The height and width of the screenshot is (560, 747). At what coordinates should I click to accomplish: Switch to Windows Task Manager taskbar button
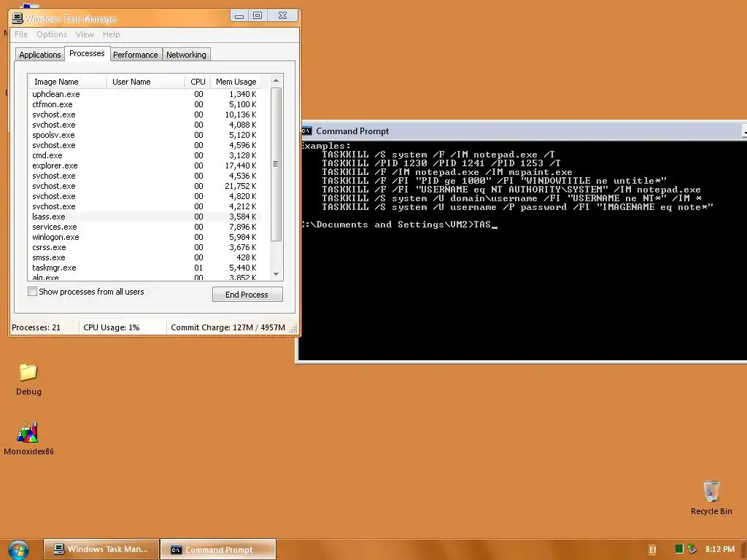click(x=101, y=549)
